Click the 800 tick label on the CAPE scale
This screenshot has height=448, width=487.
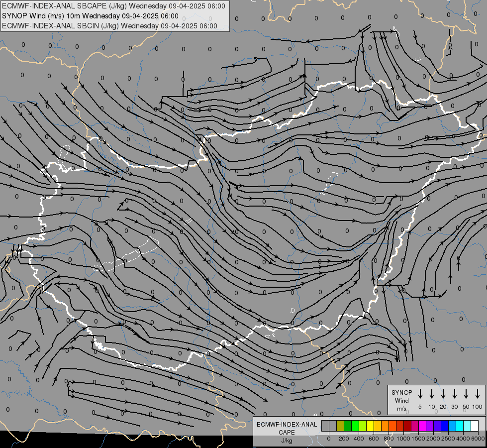pyautogui.click(x=389, y=439)
